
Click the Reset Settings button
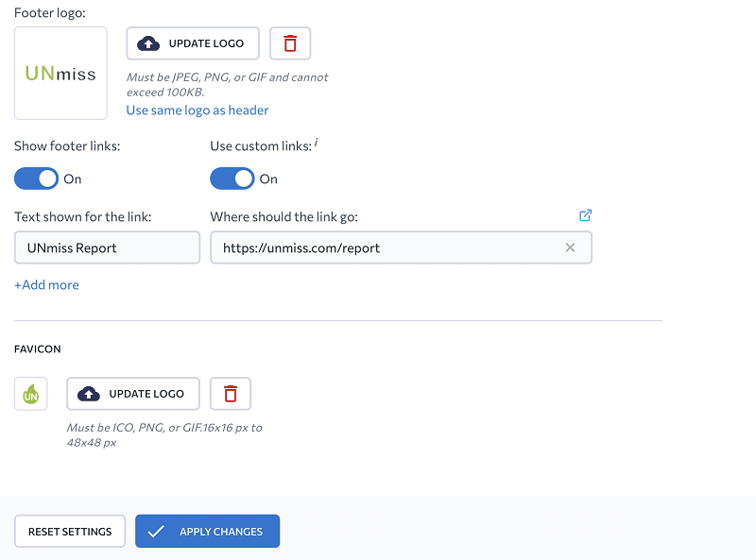[70, 531]
